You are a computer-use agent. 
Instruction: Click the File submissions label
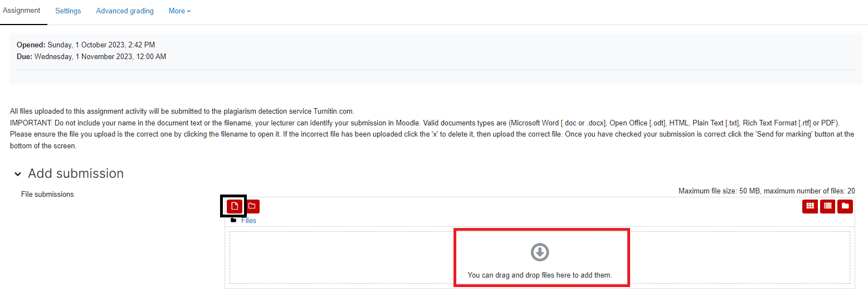coord(47,195)
